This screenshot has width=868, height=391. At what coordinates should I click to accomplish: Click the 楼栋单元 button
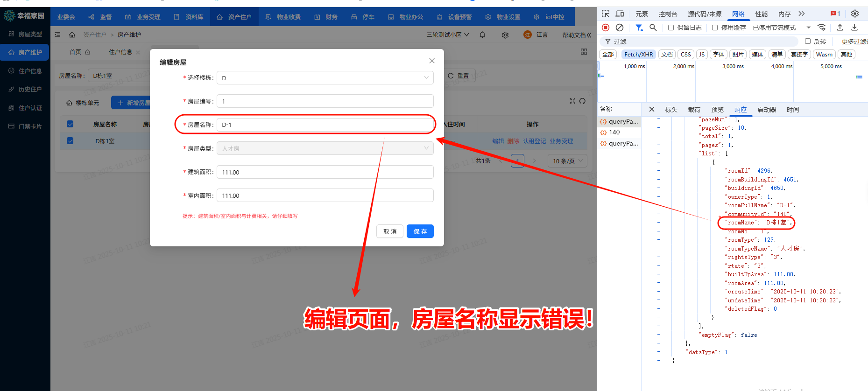coord(83,103)
